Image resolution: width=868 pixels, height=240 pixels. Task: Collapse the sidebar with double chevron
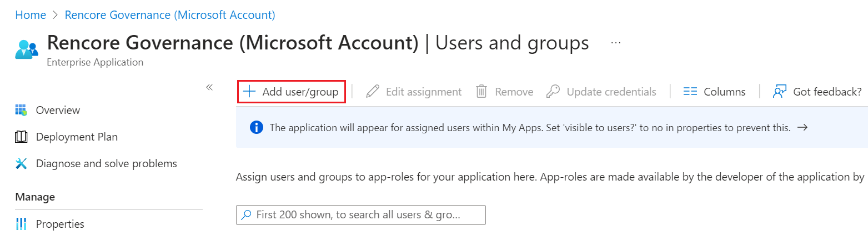(x=209, y=87)
